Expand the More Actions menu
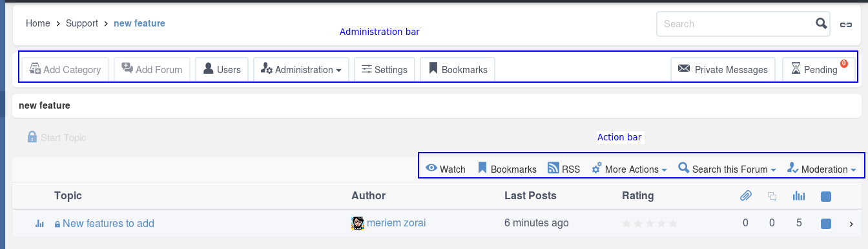Viewport: 868px width, 249px height. tap(629, 169)
